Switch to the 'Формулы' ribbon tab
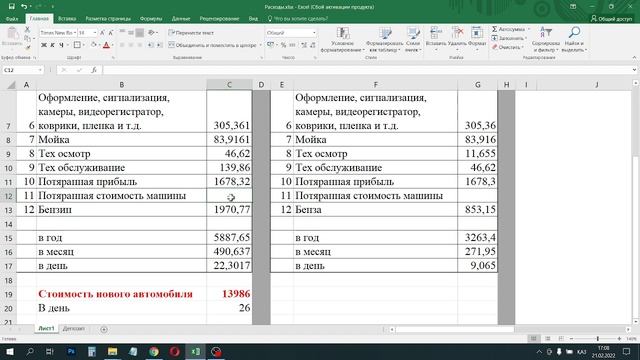 (x=151, y=19)
